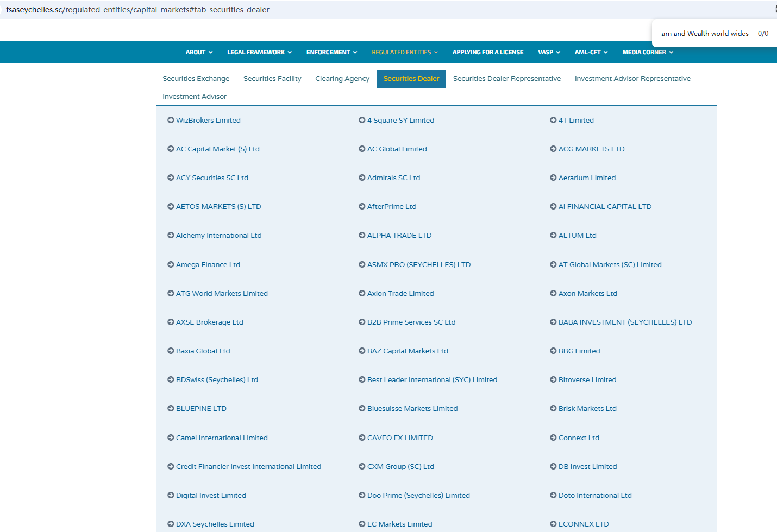
Task: Open the BLUEPINE LTD link
Action: click(201, 408)
